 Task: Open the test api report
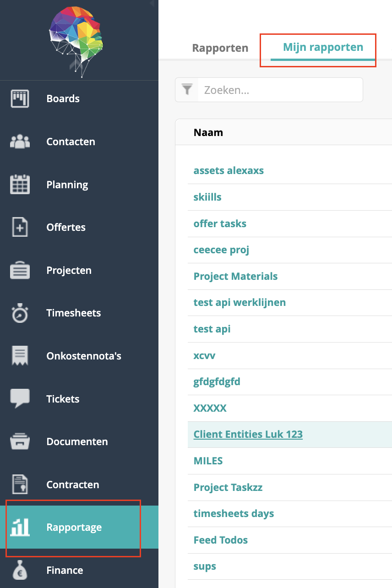point(212,329)
